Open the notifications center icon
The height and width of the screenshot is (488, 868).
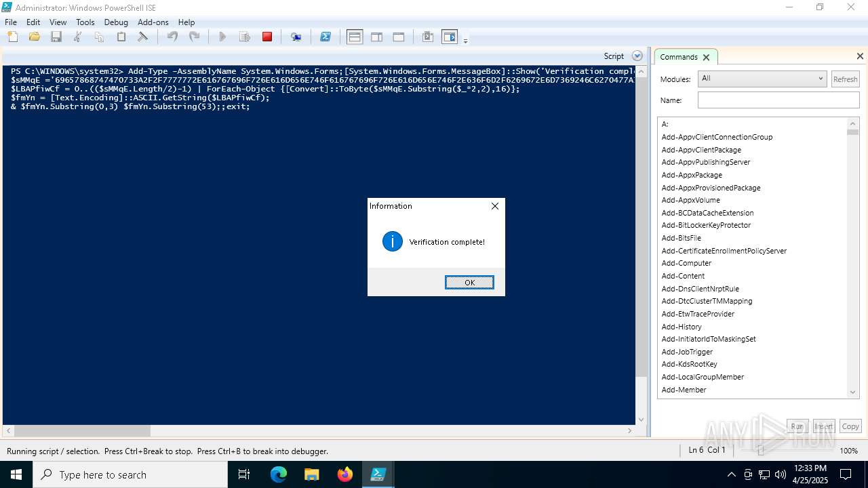(846, 474)
